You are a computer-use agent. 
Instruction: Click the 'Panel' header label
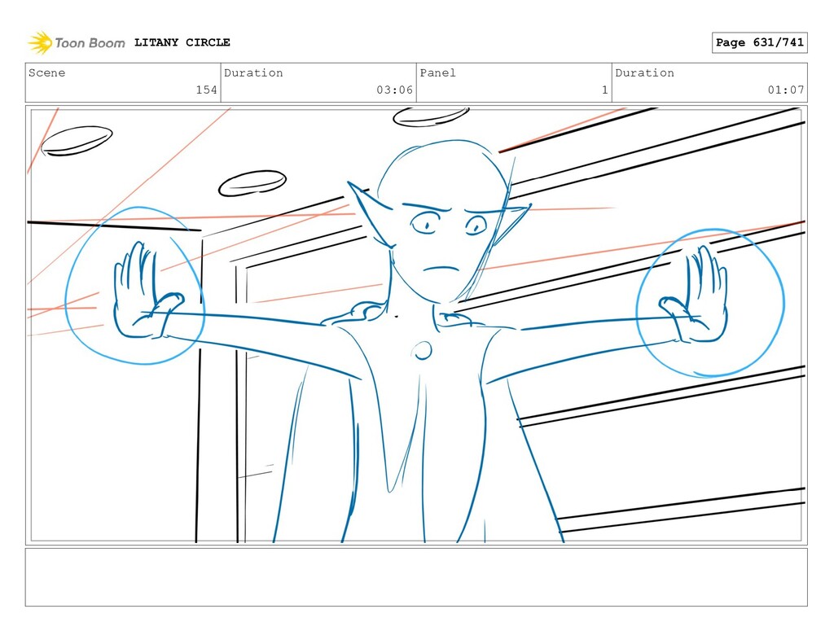point(437,72)
